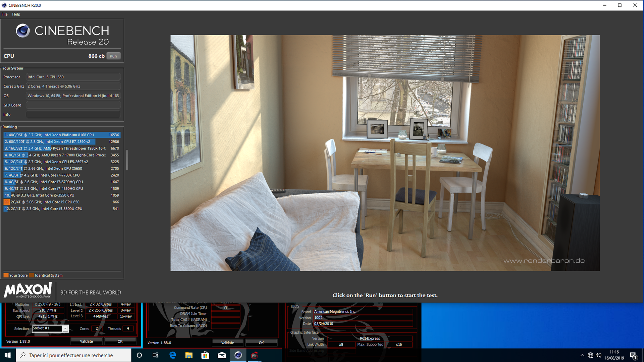Viewport: 644px width, 362px height.
Task: Open the clock and date flyout
Action: (x=614, y=355)
